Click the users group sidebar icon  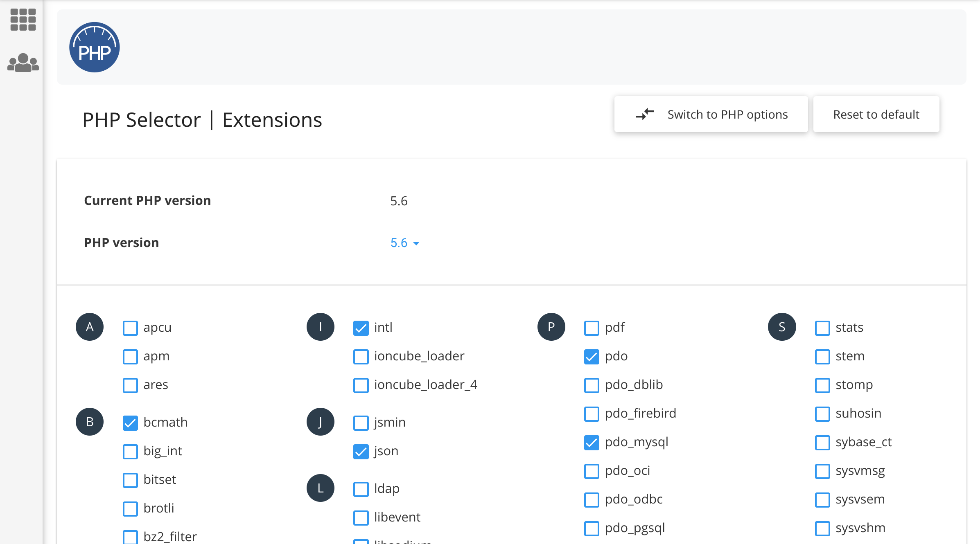(x=23, y=63)
